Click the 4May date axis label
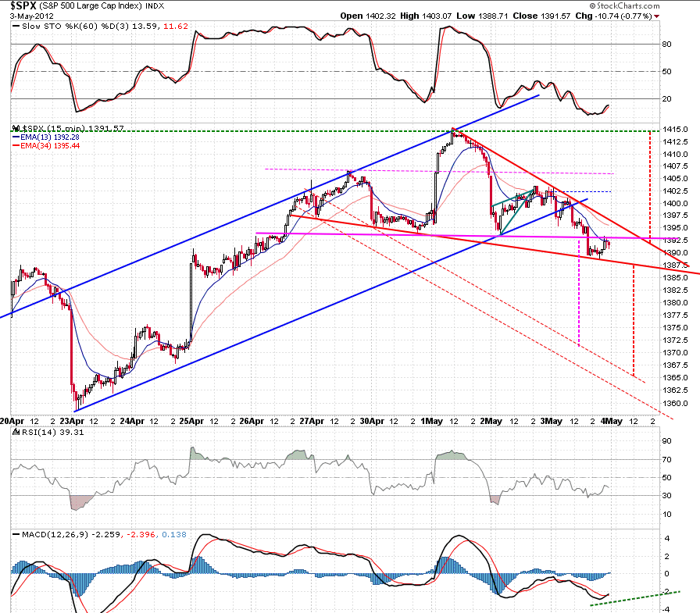Image resolution: width=700 pixels, height=613 pixels. coord(611,421)
